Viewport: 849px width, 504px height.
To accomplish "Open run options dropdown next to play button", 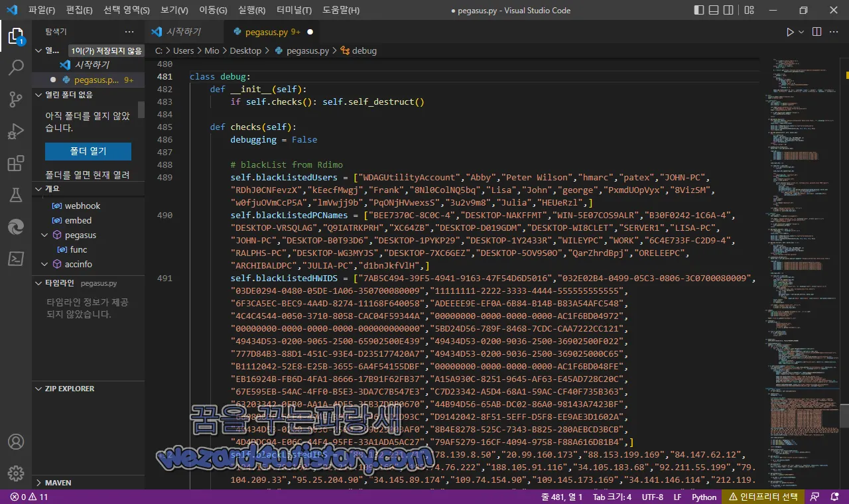I will 801,32.
